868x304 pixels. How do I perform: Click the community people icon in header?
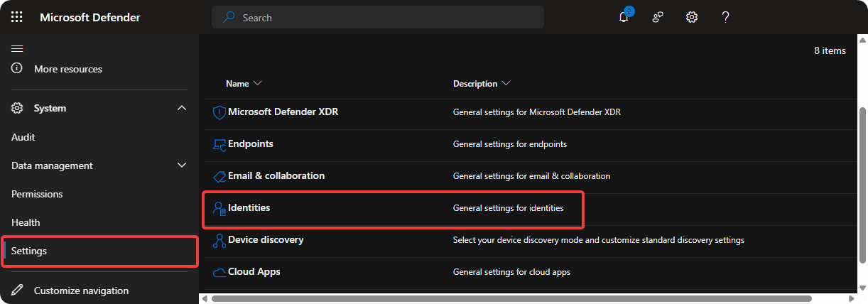(658, 17)
